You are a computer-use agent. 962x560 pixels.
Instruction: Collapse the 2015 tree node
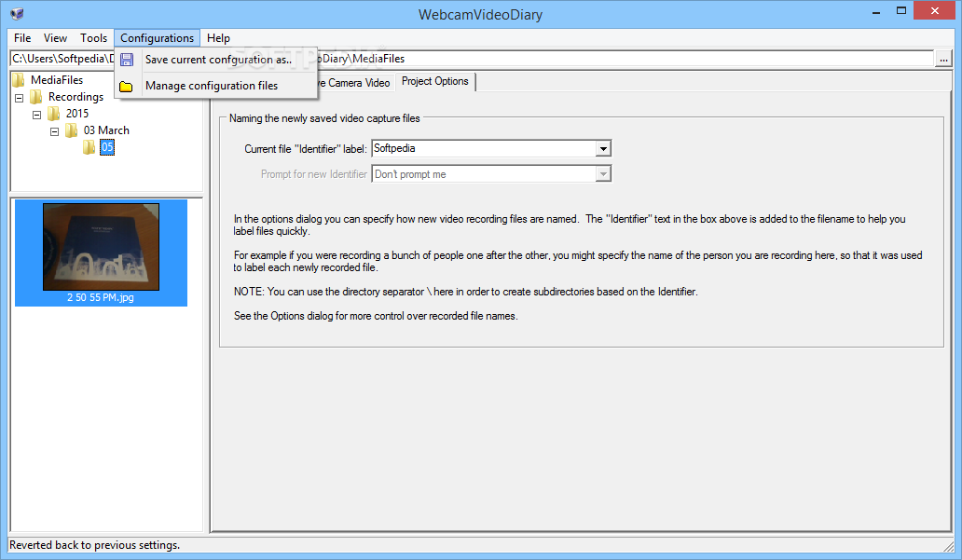click(x=36, y=115)
